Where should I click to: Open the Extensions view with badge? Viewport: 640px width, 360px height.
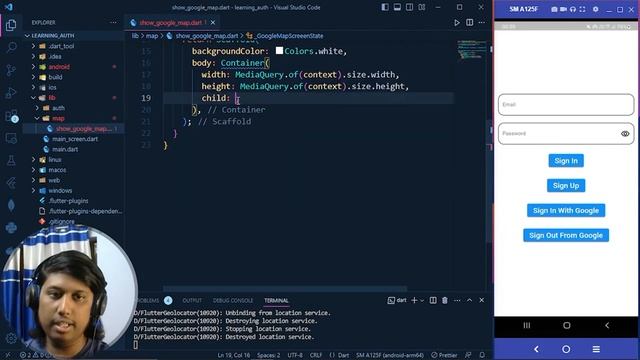coord(11,116)
